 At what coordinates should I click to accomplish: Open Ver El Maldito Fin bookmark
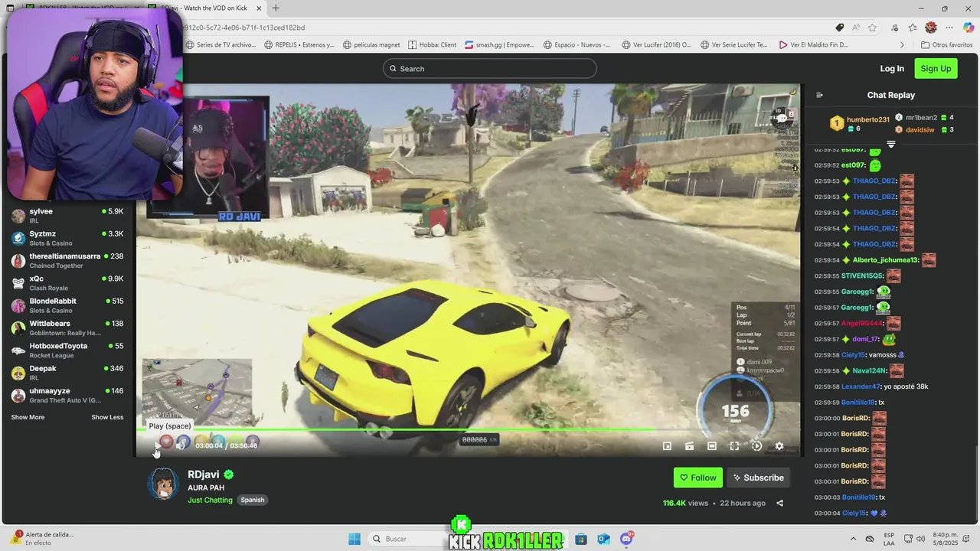813,45
